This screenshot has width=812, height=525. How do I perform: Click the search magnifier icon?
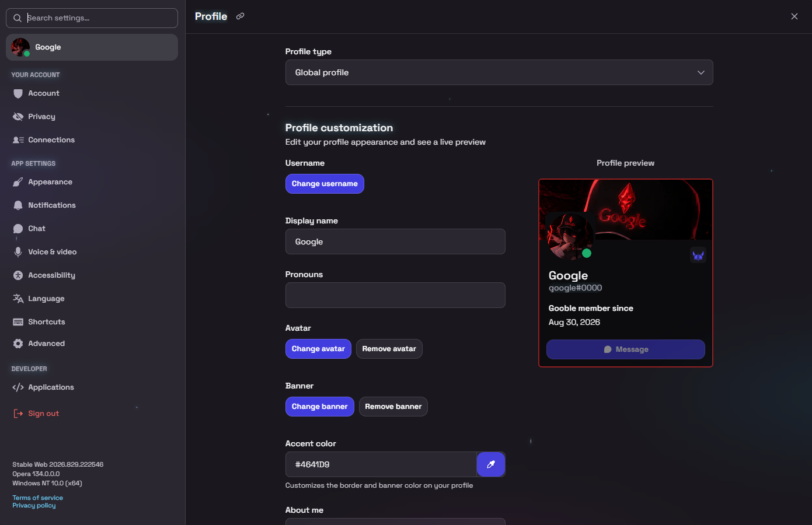click(18, 18)
